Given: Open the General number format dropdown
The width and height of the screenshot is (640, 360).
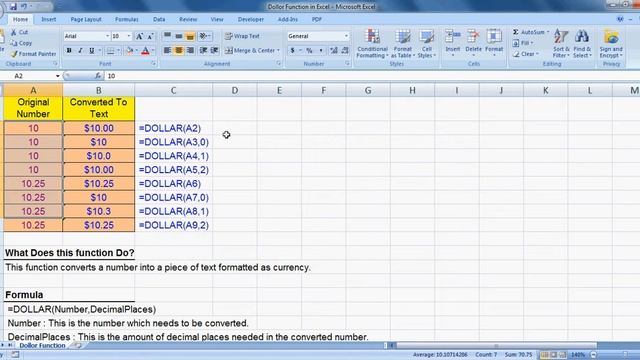Looking at the screenshot, I should tap(346, 36).
